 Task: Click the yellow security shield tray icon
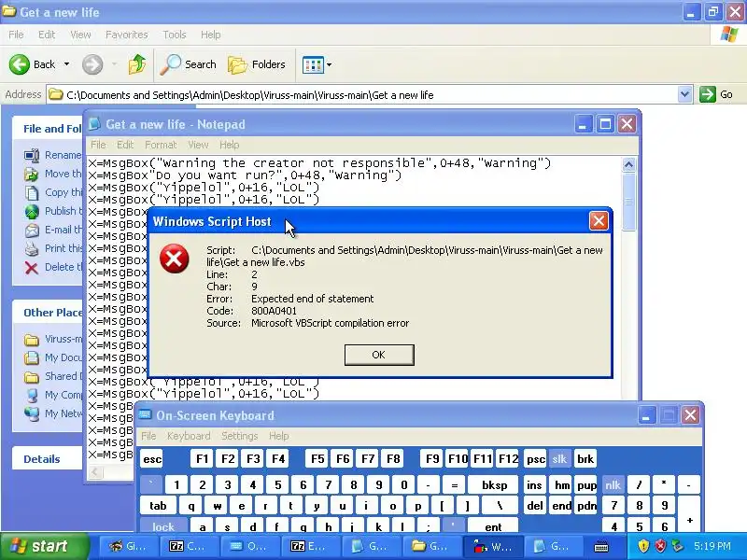tap(643, 546)
